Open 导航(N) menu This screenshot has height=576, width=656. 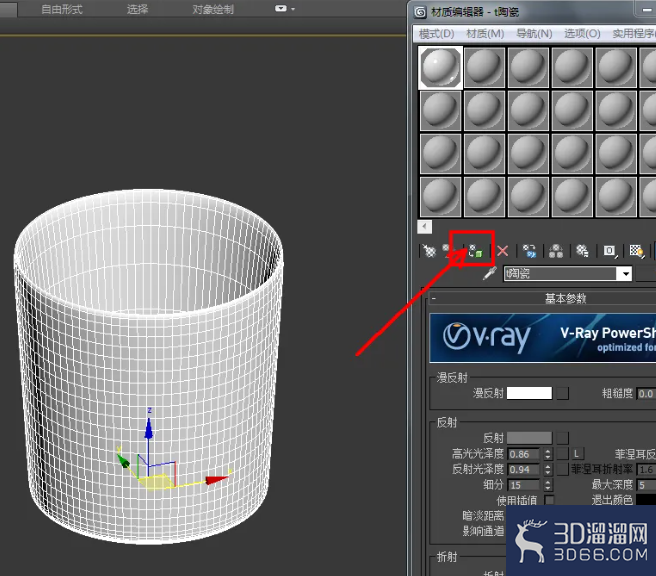(534, 33)
